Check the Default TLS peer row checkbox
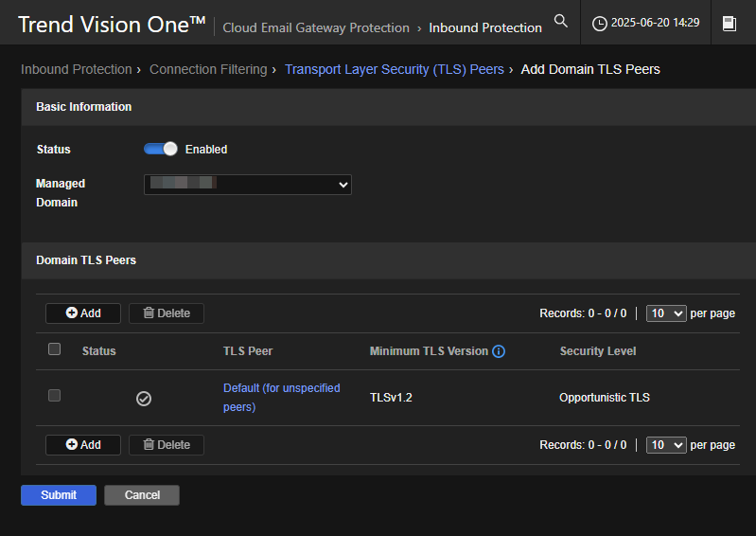This screenshot has width=756, height=536. click(55, 396)
